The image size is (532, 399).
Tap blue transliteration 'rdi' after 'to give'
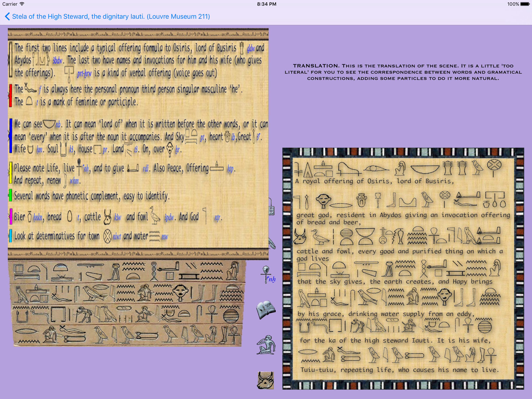click(x=146, y=168)
